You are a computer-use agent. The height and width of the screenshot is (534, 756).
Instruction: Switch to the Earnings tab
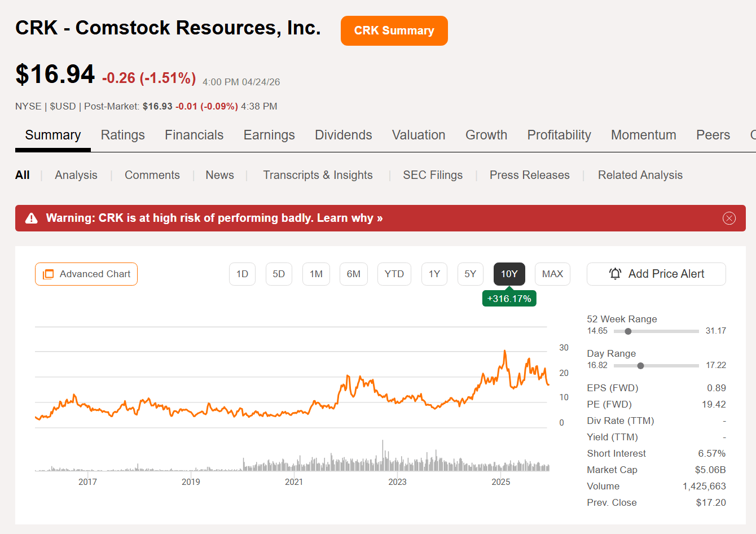[x=269, y=135]
